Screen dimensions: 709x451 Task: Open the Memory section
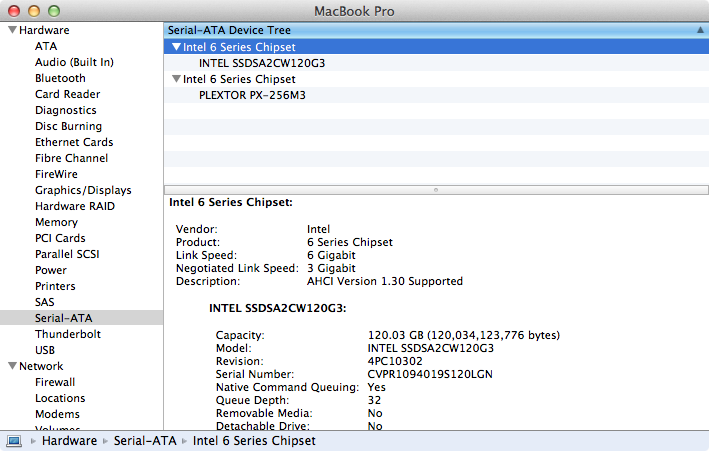(x=57, y=222)
